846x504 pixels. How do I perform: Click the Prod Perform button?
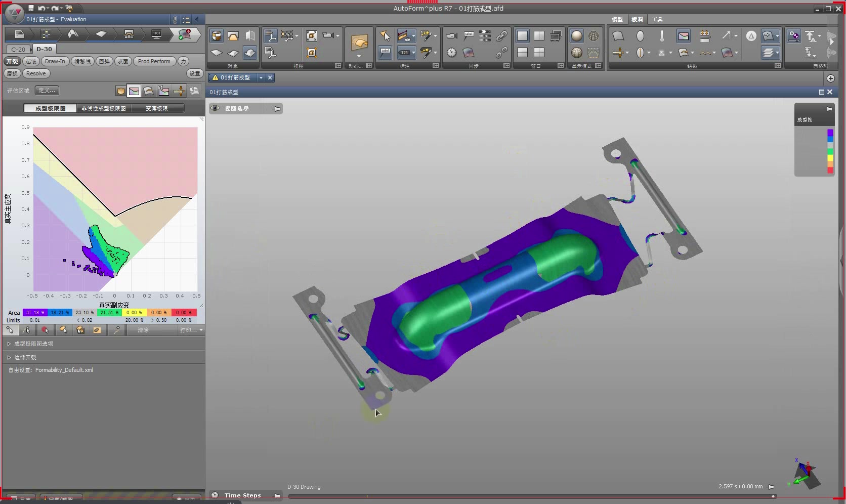point(154,61)
